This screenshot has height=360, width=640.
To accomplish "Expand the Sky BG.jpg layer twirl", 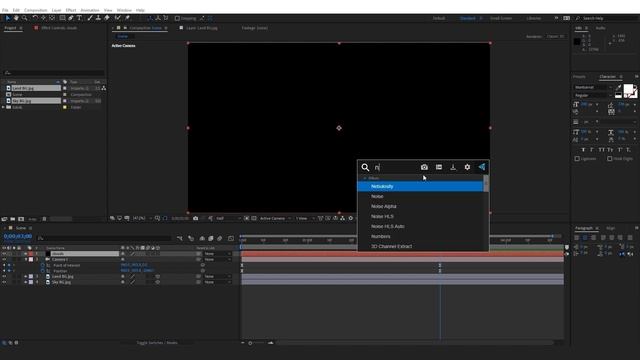I will [x=25, y=282].
